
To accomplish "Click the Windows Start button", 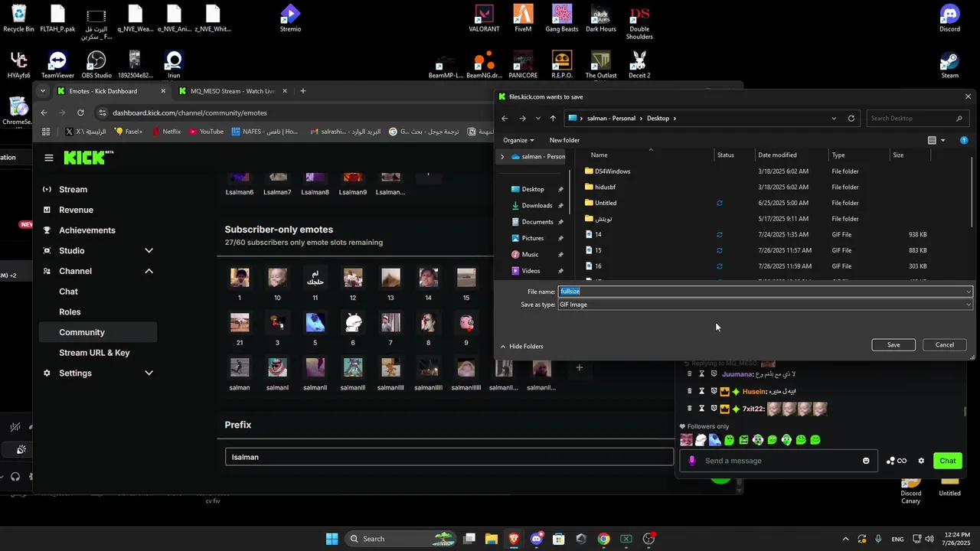I will point(332,539).
